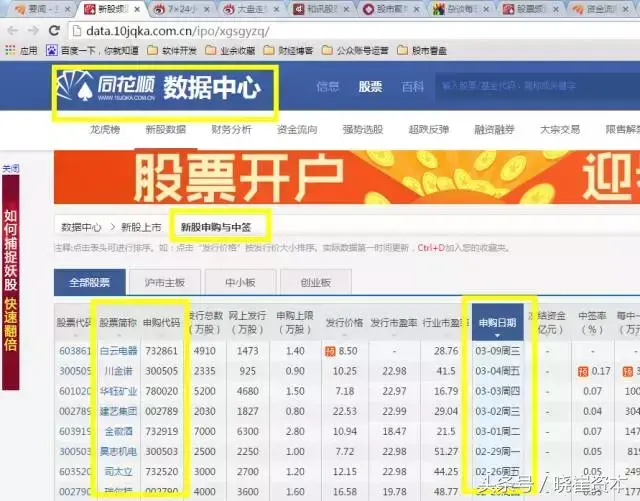Screen dimensions: 640x501
Task: Sort by the 申购日期 column header
Action: coord(498,323)
